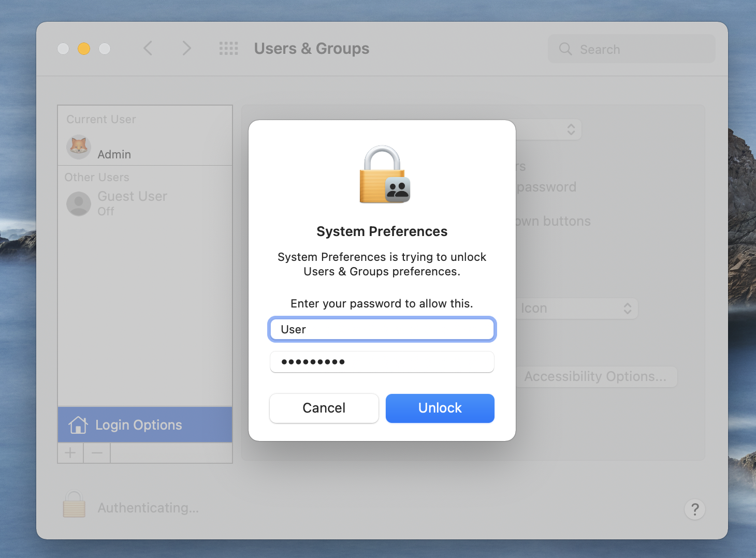The width and height of the screenshot is (756, 558).
Task: Click the Unlock button
Action: (440, 408)
